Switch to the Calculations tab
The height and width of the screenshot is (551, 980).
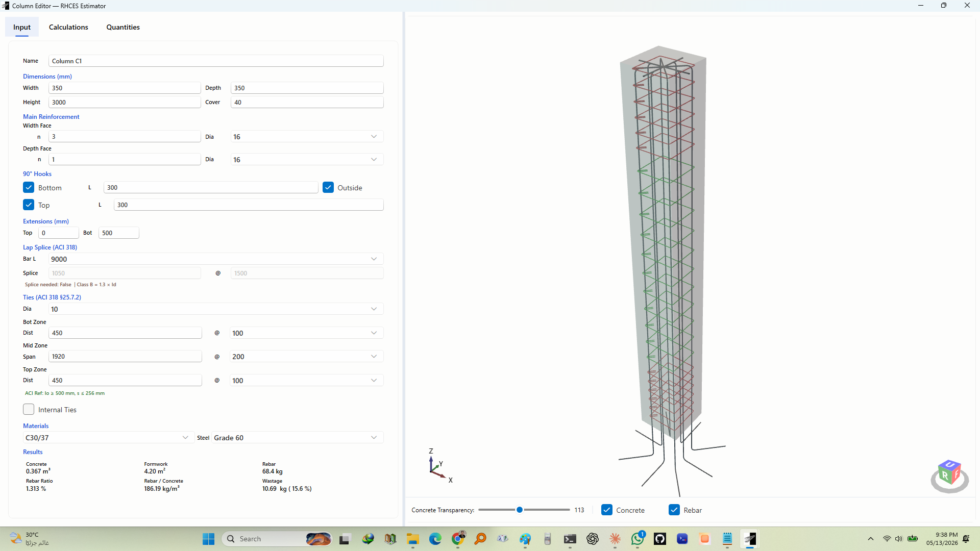(x=68, y=27)
